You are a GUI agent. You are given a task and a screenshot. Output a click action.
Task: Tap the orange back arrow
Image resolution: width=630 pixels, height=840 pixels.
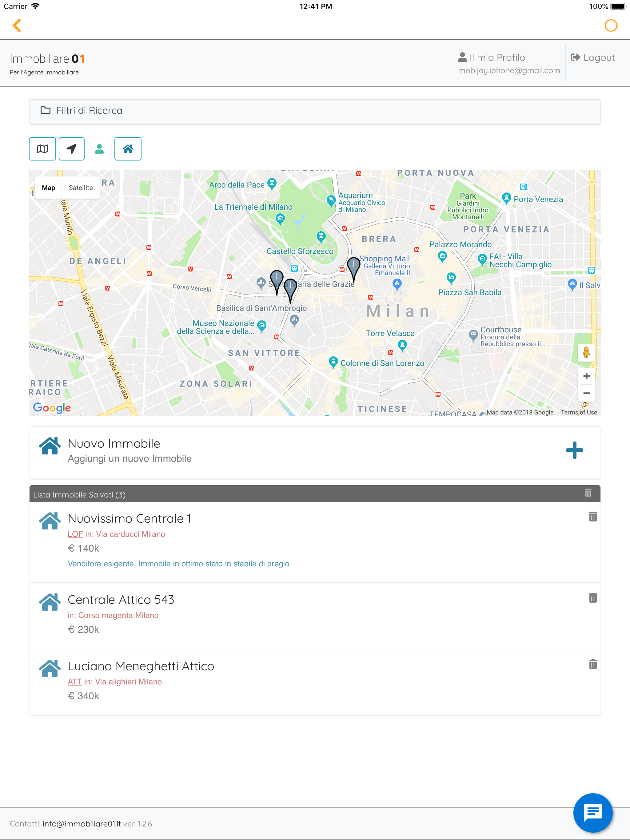pyautogui.click(x=17, y=26)
